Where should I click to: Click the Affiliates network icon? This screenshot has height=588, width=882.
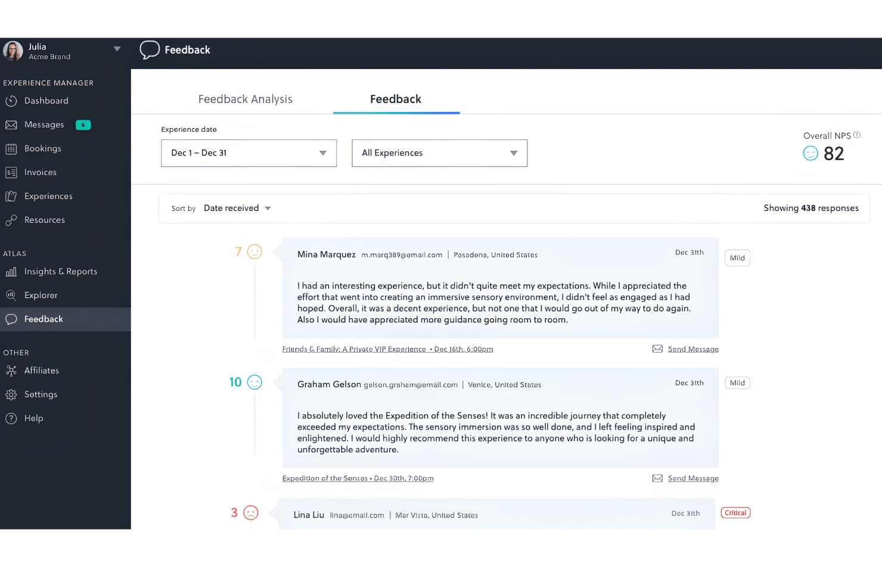point(11,371)
